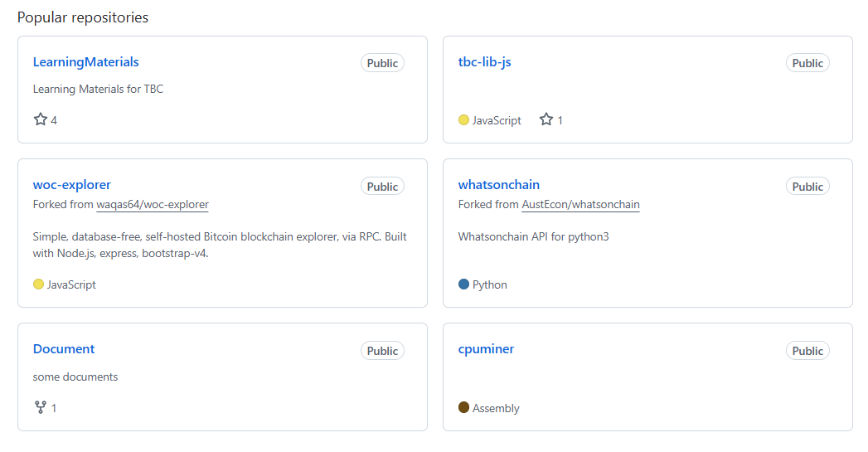Click the star count 1 on tbc-lib-js
Image resolution: width=868 pixels, height=452 pixels.
click(x=560, y=120)
